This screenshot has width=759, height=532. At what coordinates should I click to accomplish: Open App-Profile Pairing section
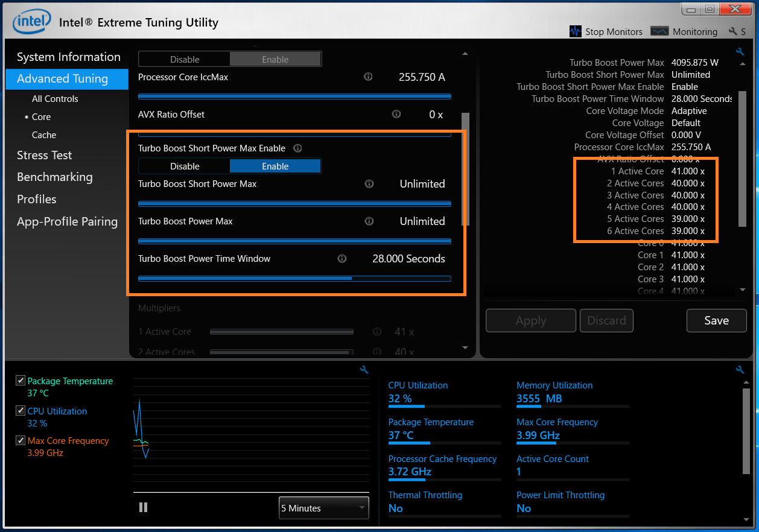(x=68, y=221)
